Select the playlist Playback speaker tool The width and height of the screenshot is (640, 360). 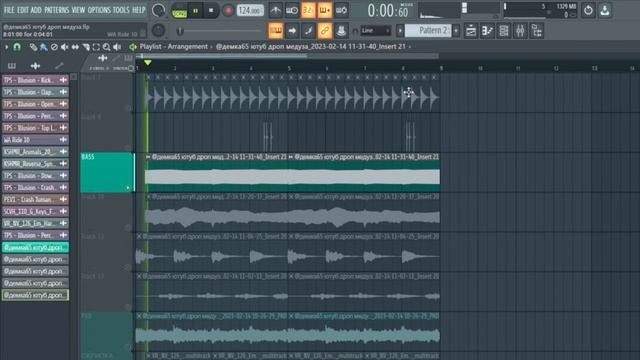(x=118, y=47)
